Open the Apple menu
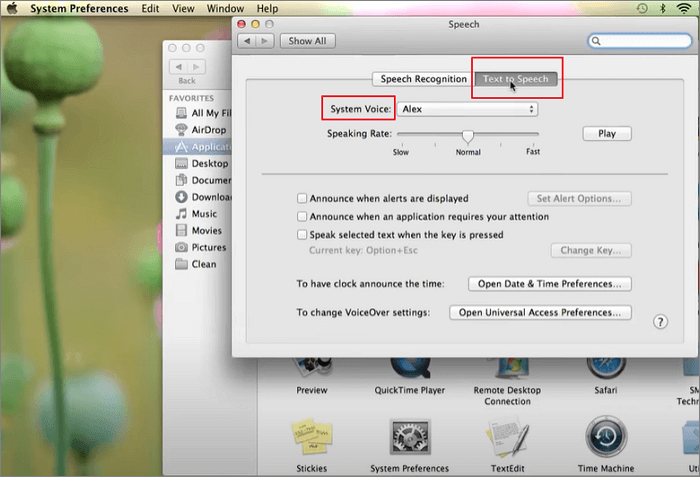 point(12,8)
